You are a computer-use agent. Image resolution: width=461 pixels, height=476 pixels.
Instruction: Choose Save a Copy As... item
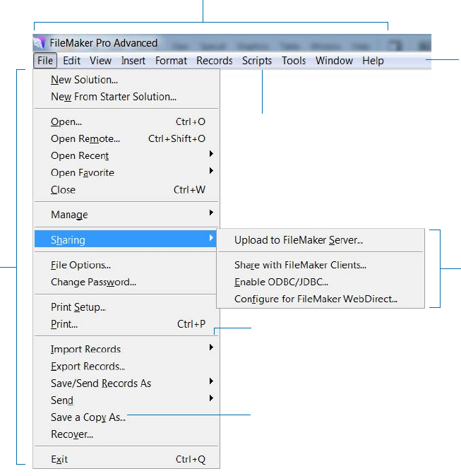pyautogui.click(x=126, y=417)
